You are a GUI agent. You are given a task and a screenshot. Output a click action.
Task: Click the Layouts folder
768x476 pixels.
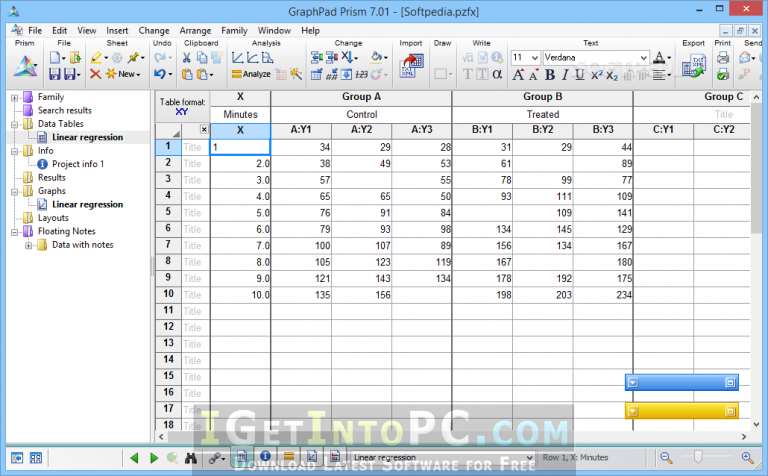click(53, 218)
